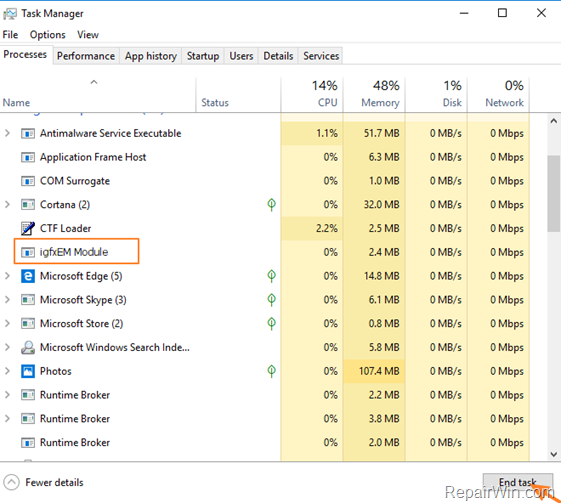Click the Antimalware Service Executable process icon
This screenshot has height=503, width=561.
(x=28, y=133)
